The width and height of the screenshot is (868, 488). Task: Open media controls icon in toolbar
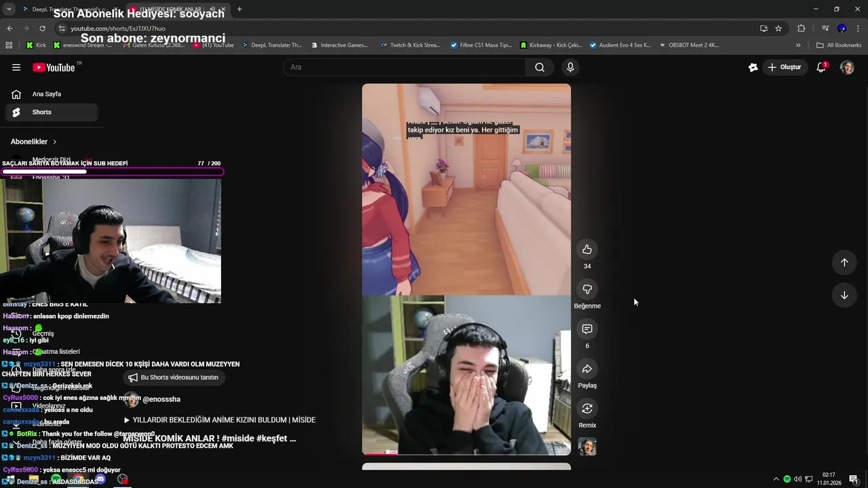pos(825,28)
